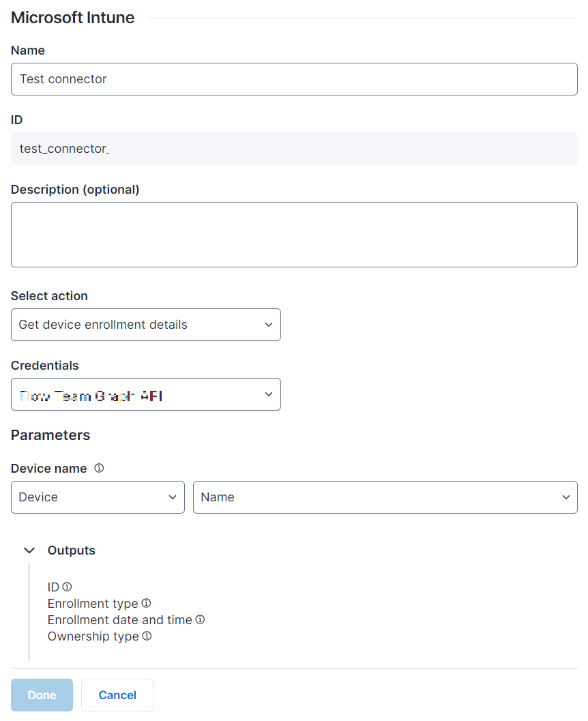Click the Ownership type info icon
The height and width of the screenshot is (721, 588).
click(x=147, y=636)
